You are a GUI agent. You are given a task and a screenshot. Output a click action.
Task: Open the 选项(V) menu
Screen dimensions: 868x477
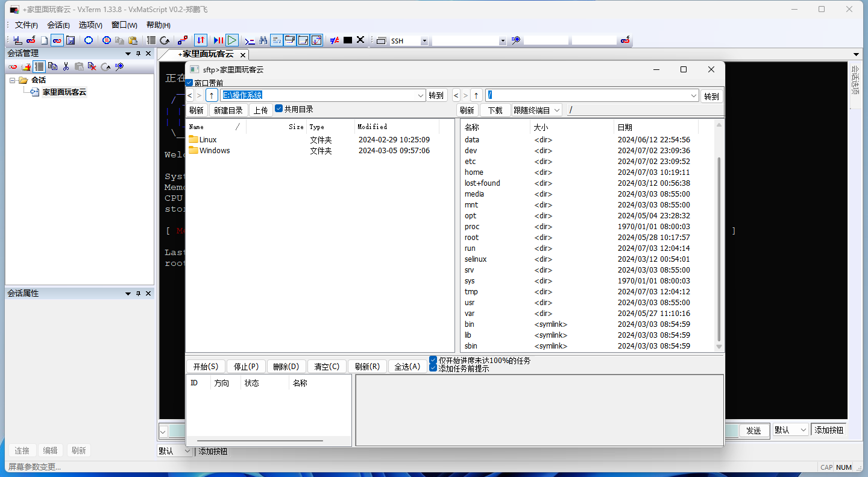[90, 25]
